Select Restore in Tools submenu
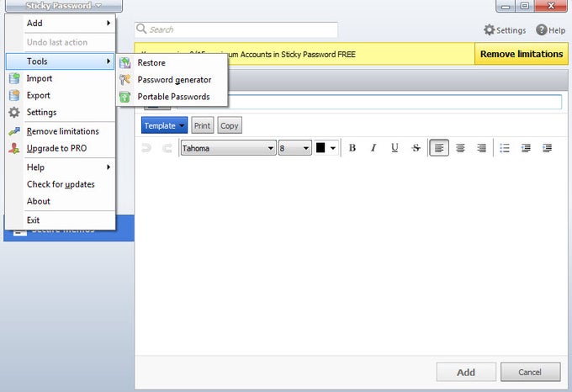 (x=172, y=63)
